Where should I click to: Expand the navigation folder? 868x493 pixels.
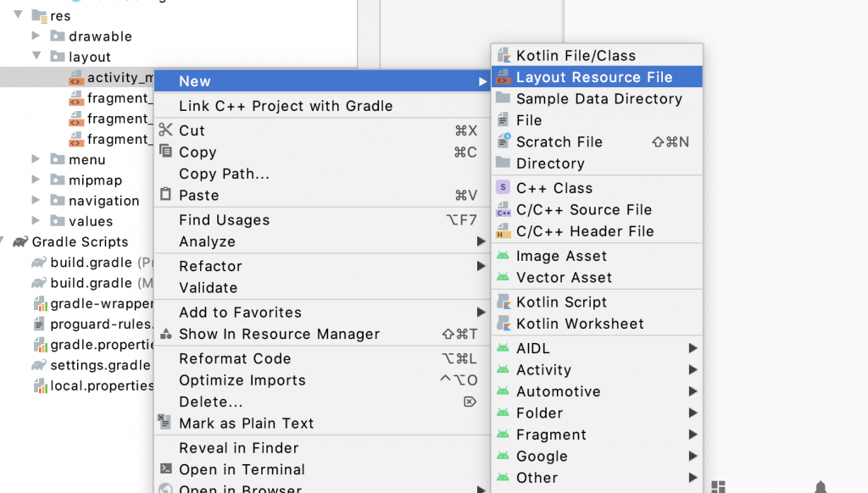pyautogui.click(x=36, y=201)
